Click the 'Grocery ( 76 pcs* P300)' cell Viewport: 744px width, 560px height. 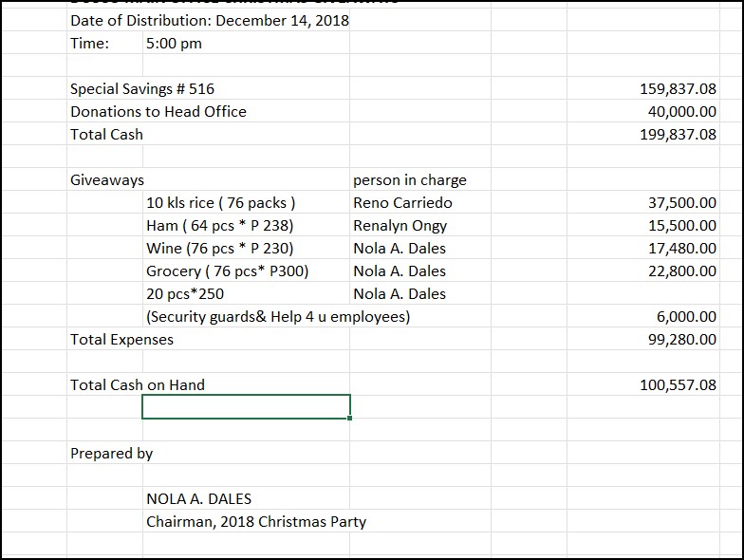pyautogui.click(x=228, y=271)
